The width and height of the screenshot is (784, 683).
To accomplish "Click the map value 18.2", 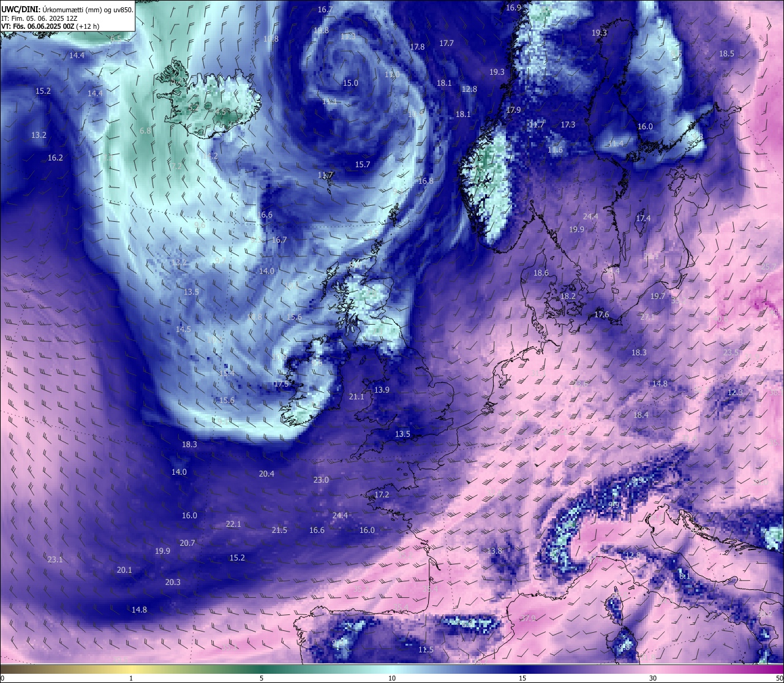I will click(568, 296).
